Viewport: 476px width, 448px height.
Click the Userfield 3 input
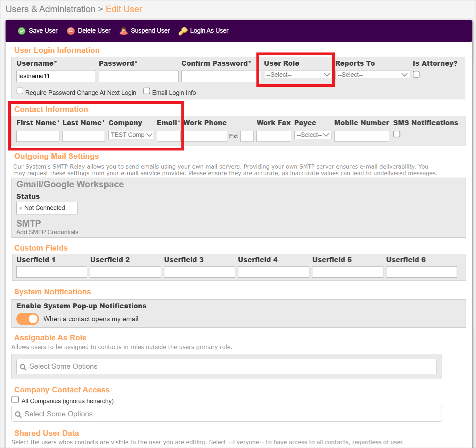click(199, 272)
